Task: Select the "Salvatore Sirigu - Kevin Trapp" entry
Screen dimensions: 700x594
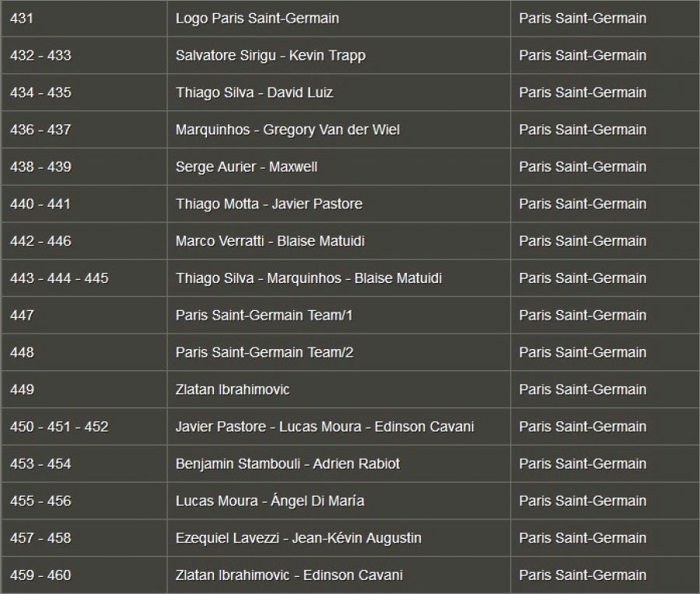Action: [x=271, y=55]
